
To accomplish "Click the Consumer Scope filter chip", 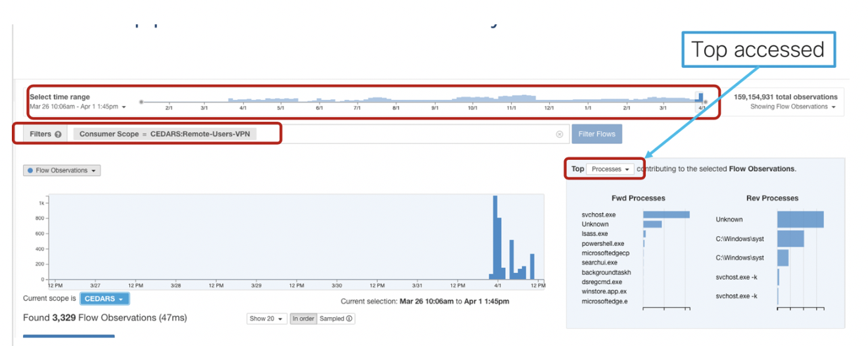I will (165, 134).
